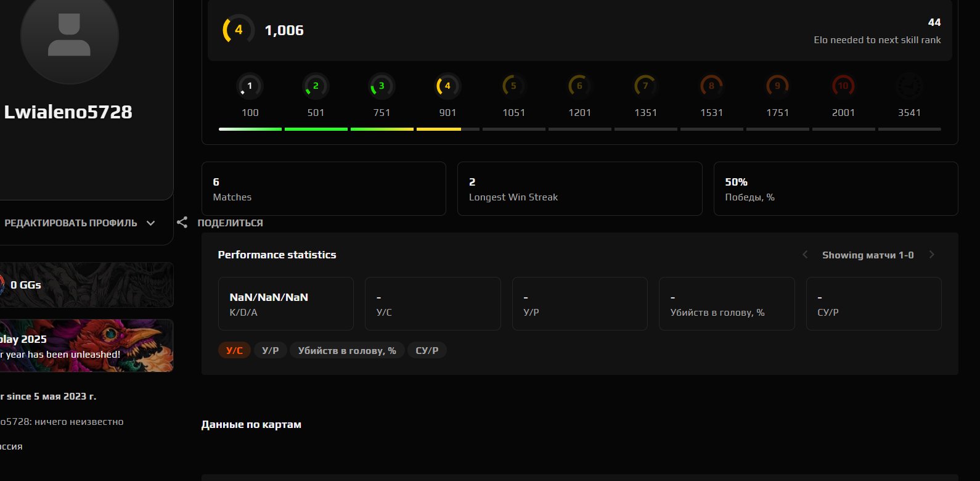
Task: Toggle the Убийств в голову, % filter chip
Action: (346, 350)
